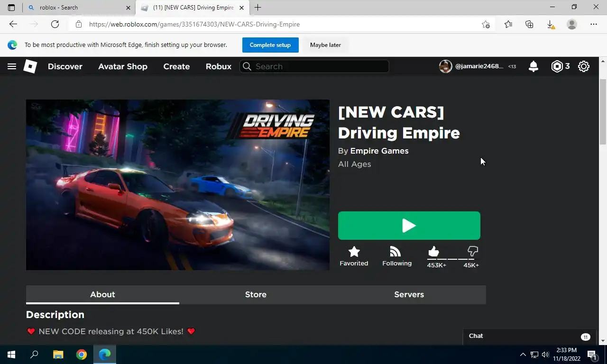Expand the Chat panel
Image resolution: width=607 pixels, height=364 pixels.
point(530,336)
